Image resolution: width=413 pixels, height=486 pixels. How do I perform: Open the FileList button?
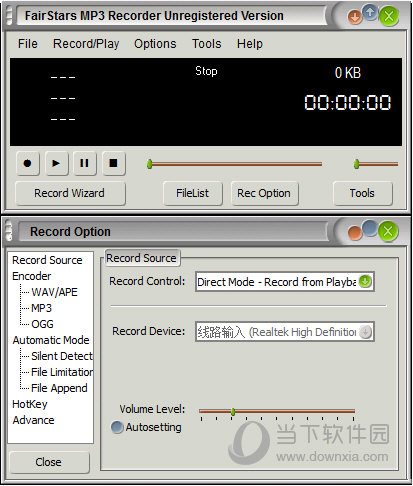tap(192, 193)
